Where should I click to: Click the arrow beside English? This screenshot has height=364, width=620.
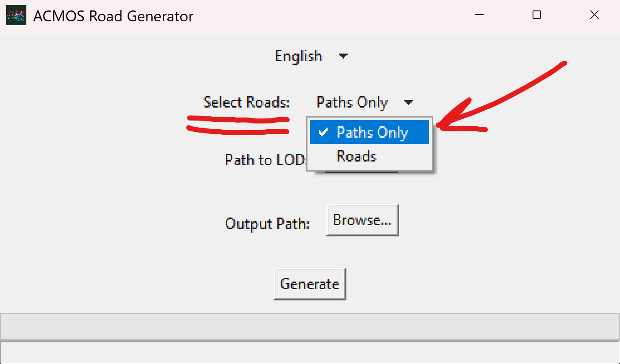click(x=343, y=56)
